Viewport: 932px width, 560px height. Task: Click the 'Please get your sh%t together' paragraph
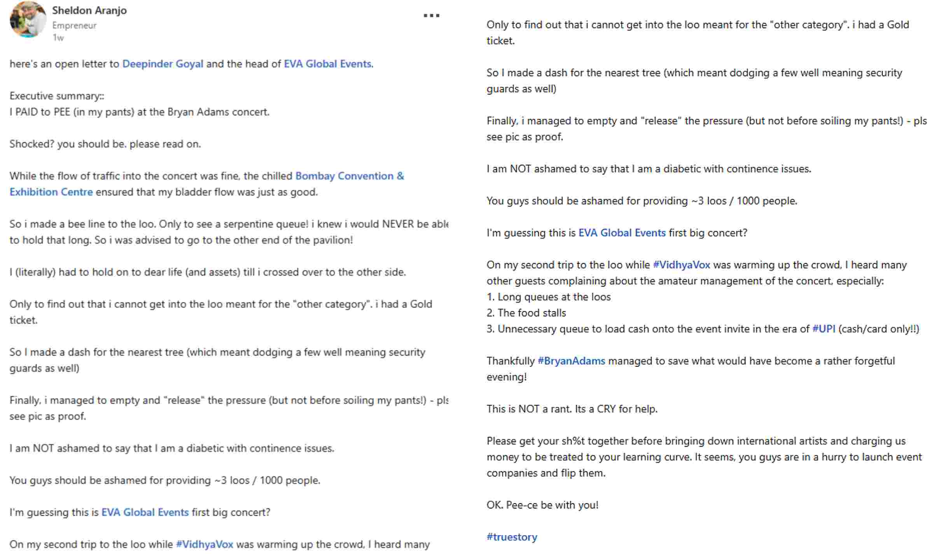(x=696, y=457)
